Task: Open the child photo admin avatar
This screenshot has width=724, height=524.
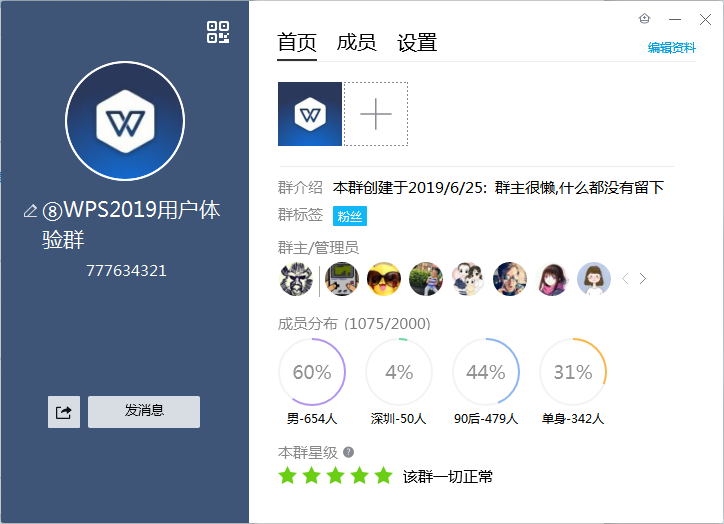Action: 426,279
